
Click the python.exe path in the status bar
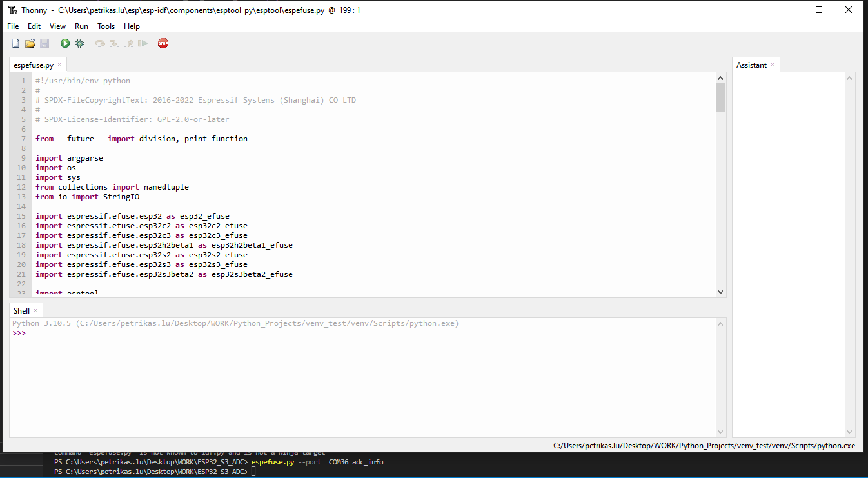click(x=703, y=445)
